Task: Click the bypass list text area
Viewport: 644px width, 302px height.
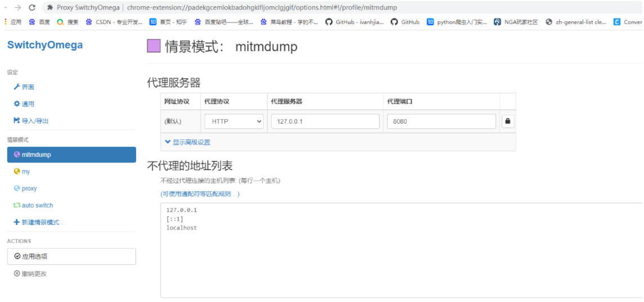Action: click(402, 250)
